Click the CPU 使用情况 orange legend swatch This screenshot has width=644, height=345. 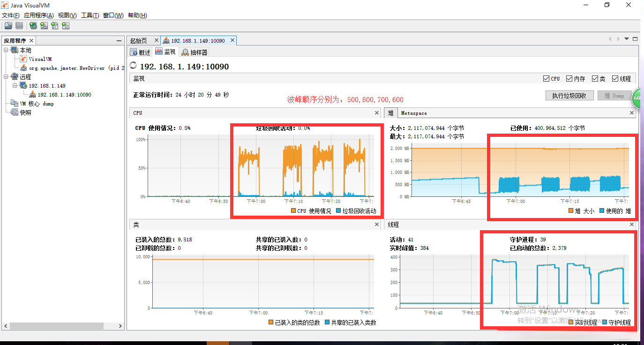(293, 211)
